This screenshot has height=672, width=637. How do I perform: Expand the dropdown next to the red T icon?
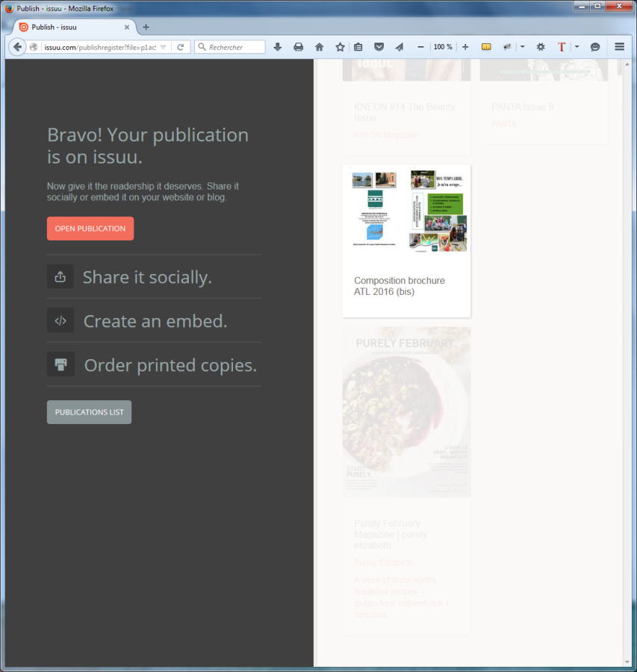tap(577, 47)
